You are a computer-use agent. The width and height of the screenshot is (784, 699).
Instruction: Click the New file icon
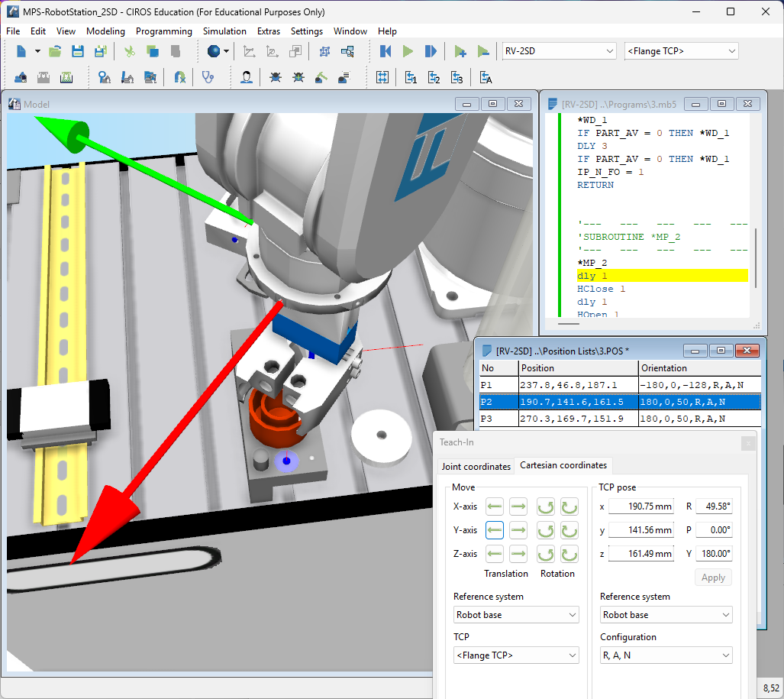pos(21,51)
